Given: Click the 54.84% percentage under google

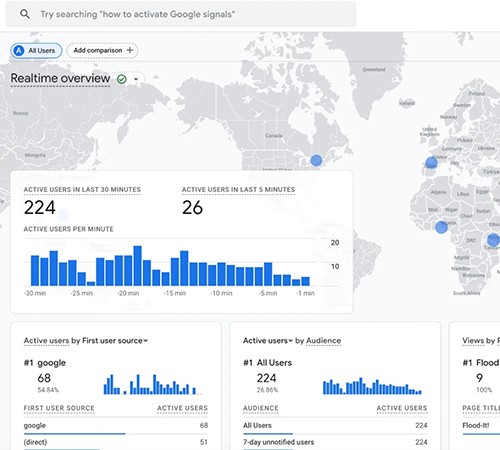Looking at the screenshot, I should click(48, 390).
